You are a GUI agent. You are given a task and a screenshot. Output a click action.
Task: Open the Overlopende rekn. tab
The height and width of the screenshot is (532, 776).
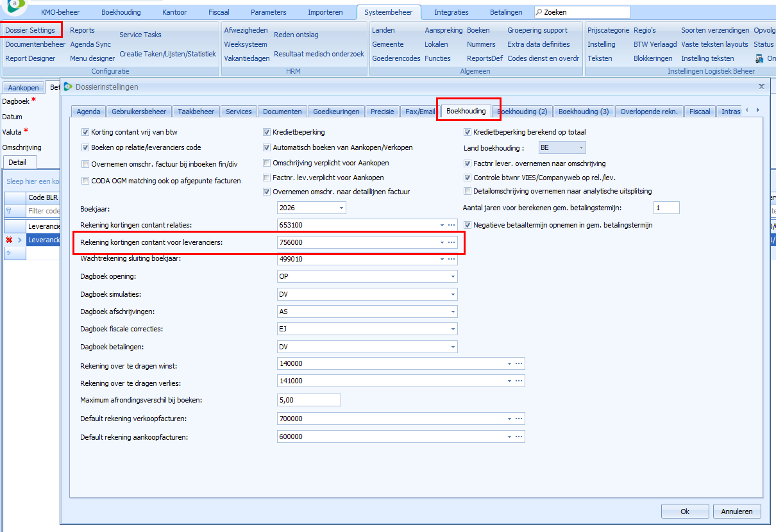coord(649,112)
